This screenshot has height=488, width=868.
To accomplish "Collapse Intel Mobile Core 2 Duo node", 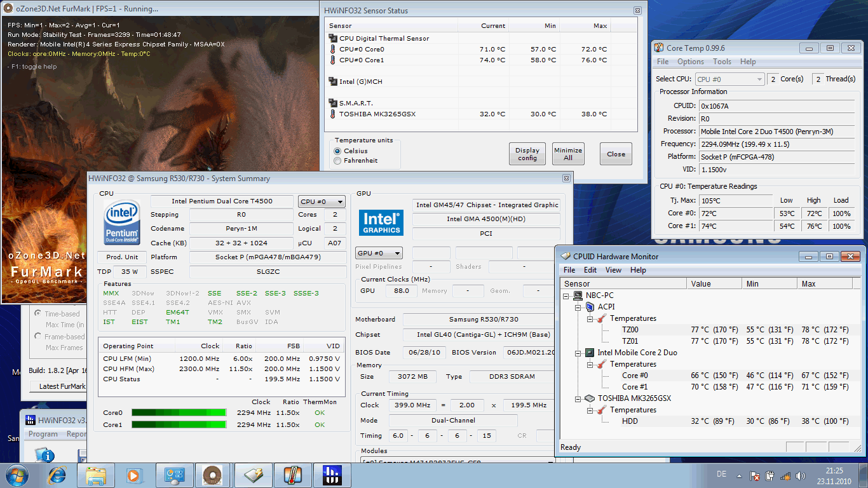I will 578,353.
